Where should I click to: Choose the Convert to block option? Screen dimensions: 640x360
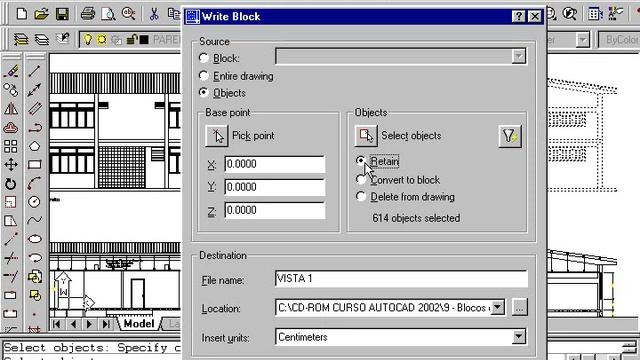click(361, 180)
